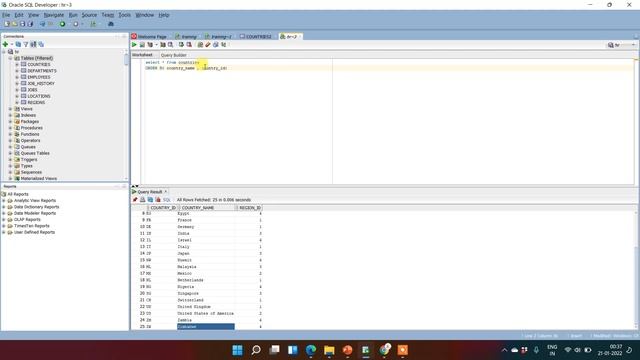Select OLAP Reports in Reports panel
This screenshot has width=640, height=360.
(27, 220)
